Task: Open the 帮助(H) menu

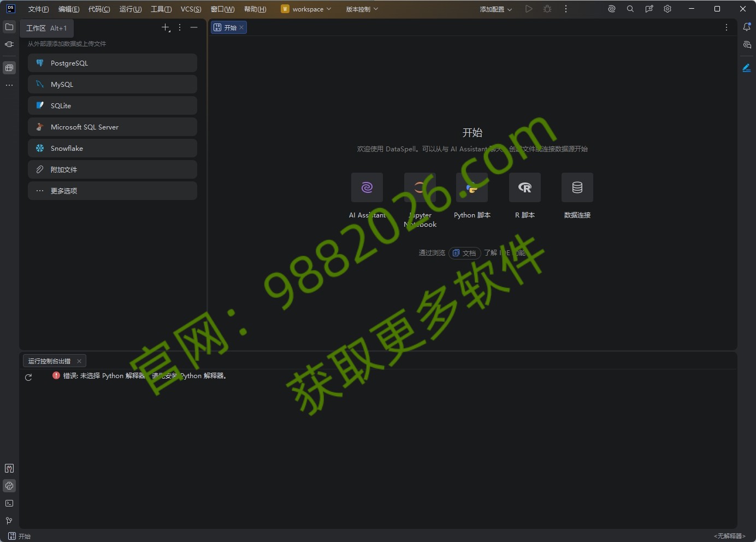Action: (255, 9)
